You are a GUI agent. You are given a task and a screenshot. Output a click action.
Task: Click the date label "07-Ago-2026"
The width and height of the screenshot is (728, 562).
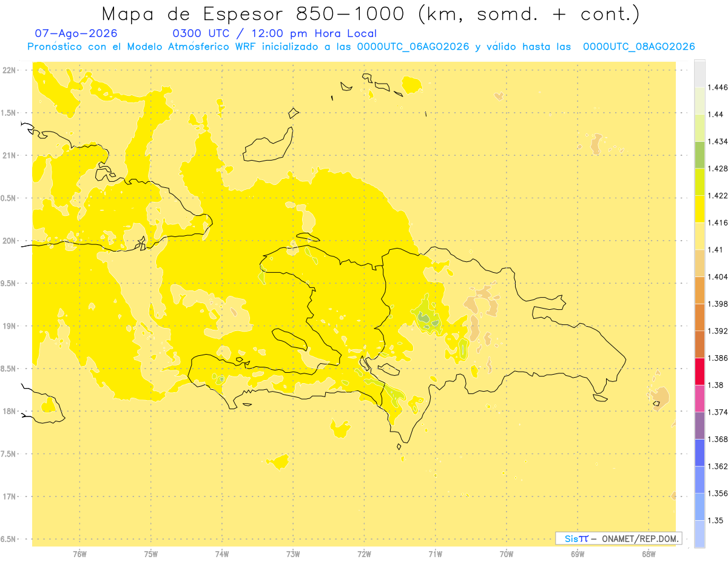pyautogui.click(x=76, y=34)
